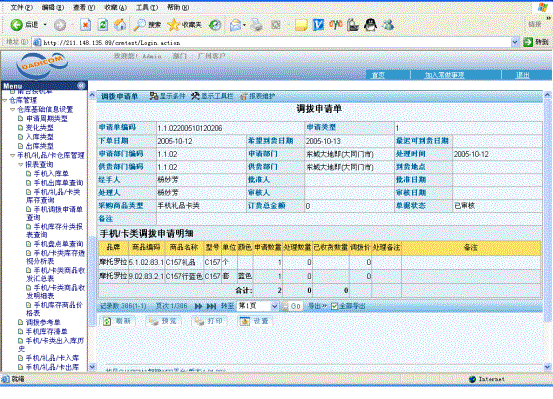The width and height of the screenshot is (553, 399).
Task: Open the 文件(F) menu
Action: click(x=22, y=7)
